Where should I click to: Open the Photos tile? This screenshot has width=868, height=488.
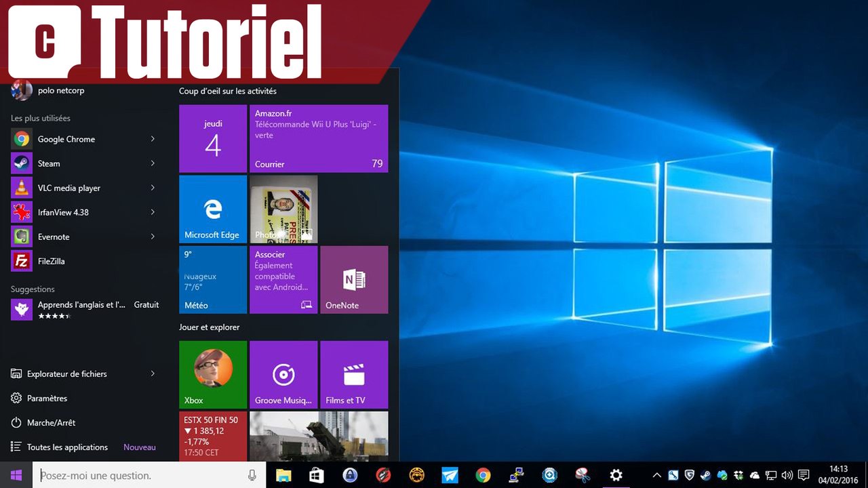click(x=283, y=209)
